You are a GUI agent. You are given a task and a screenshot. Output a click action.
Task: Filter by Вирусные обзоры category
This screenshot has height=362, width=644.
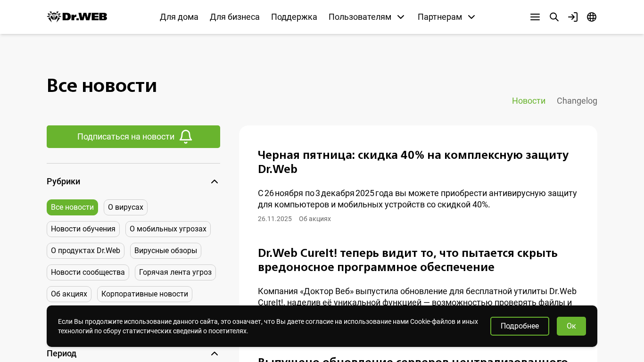click(x=165, y=251)
